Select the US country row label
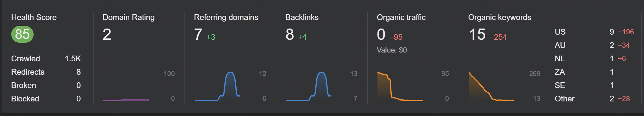Screen dimensions: 644x116 coord(560,32)
